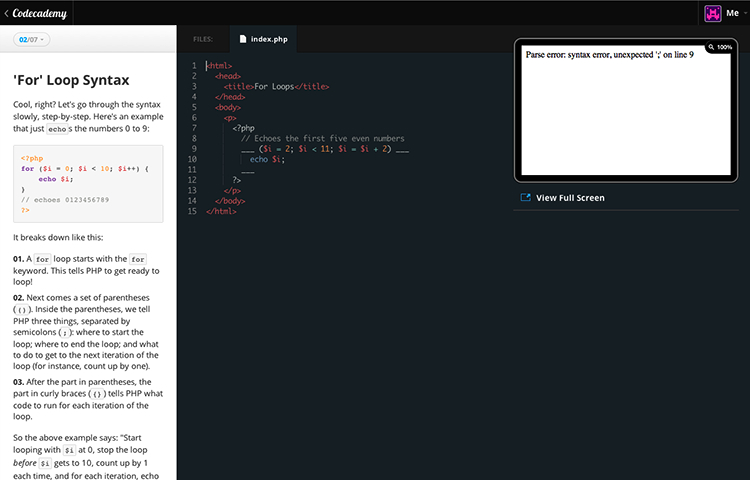Click the file icon on index.php tab
The width and height of the screenshot is (750, 480).
tap(243, 39)
